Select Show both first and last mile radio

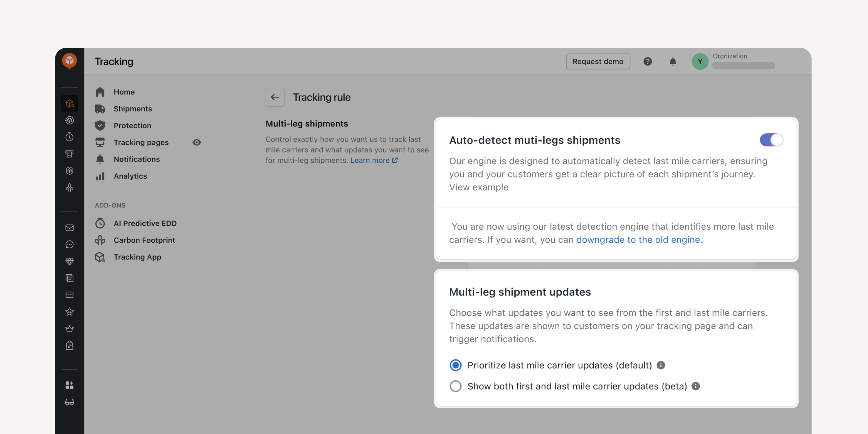click(x=456, y=386)
